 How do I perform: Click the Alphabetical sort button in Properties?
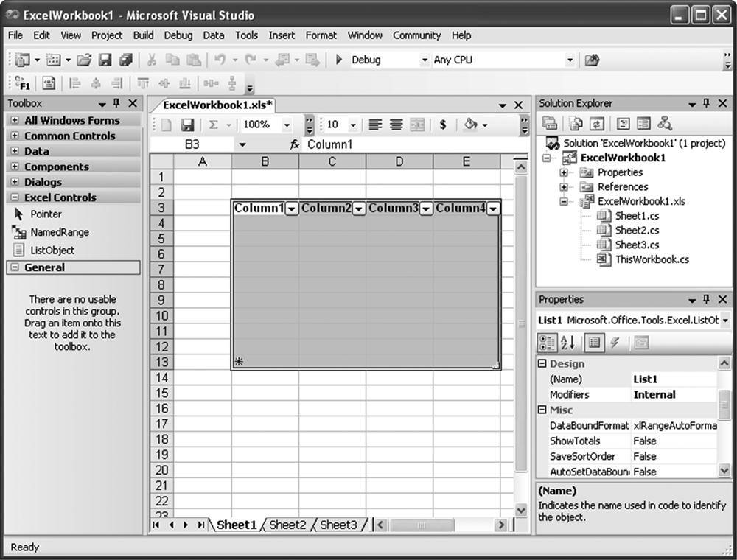(x=567, y=342)
